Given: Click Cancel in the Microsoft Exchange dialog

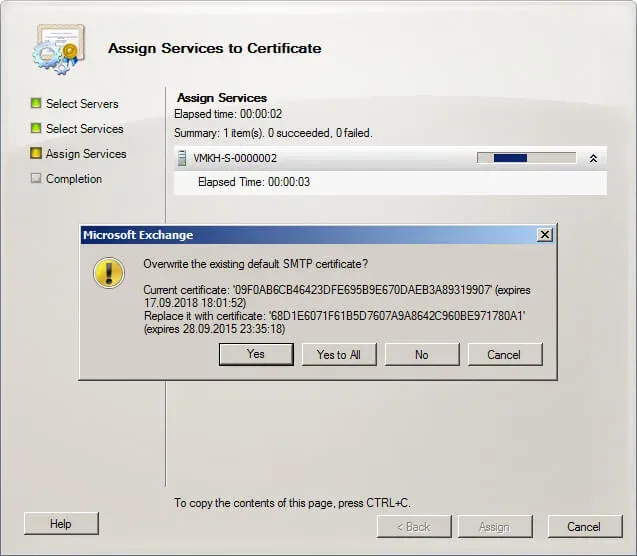Looking at the screenshot, I should click(505, 354).
